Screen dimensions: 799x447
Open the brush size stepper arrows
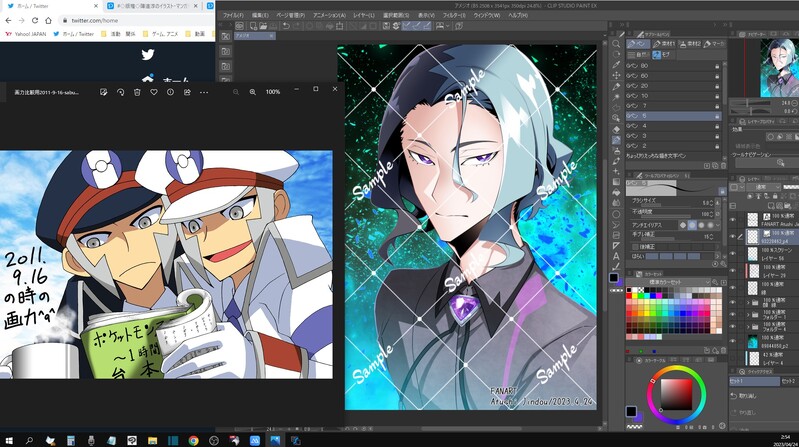click(x=712, y=203)
